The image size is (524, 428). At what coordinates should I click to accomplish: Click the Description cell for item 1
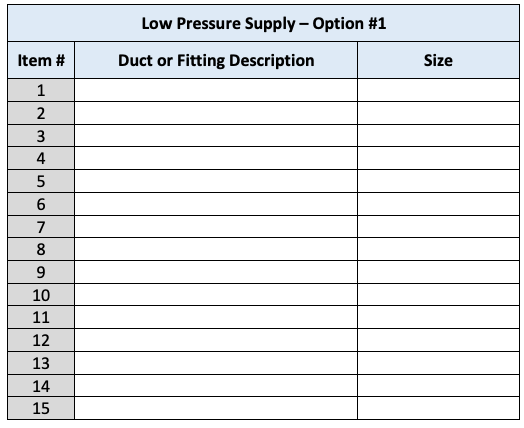click(216, 90)
